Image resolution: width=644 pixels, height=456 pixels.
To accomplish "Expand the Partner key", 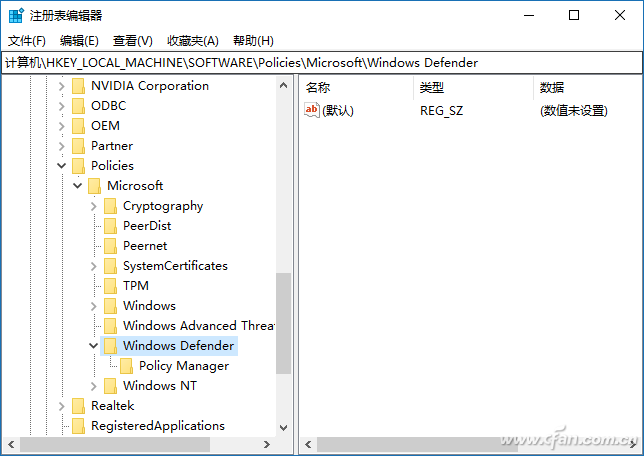I will coord(62,146).
